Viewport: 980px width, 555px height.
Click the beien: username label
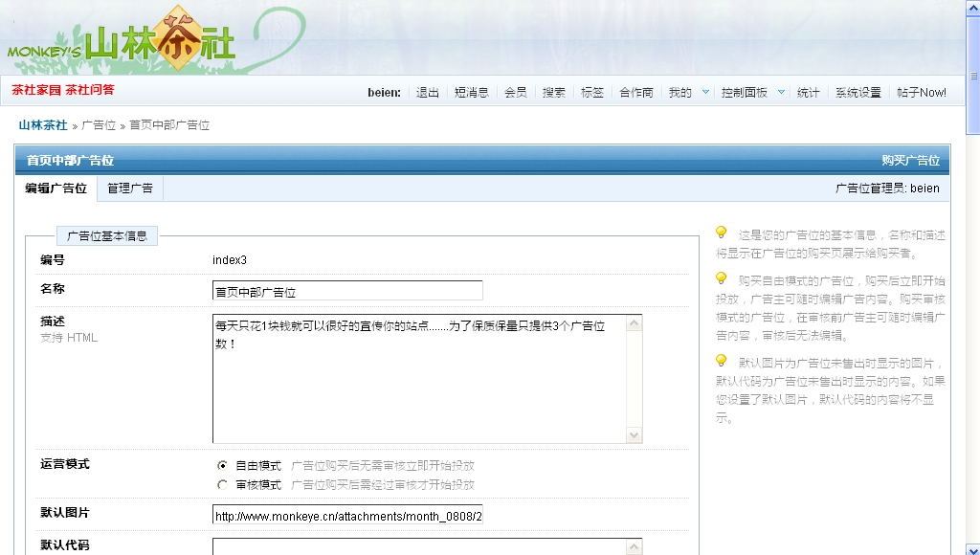(385, 93)
